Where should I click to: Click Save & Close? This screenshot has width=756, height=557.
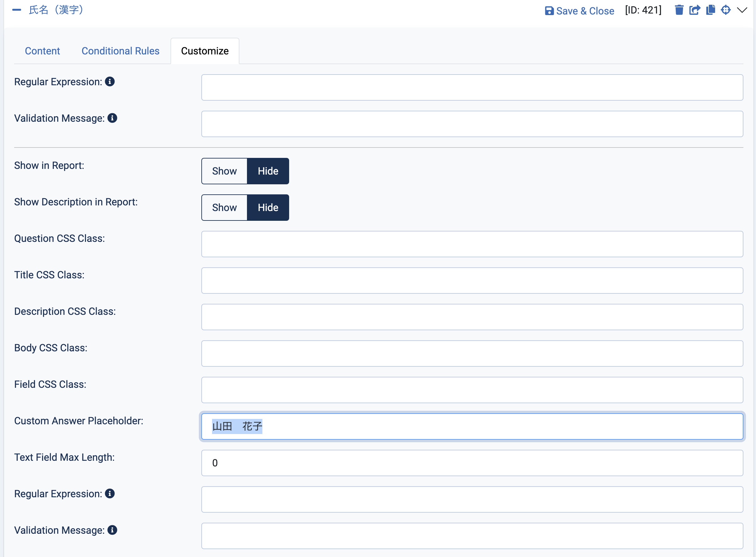(x=579, y=11)
